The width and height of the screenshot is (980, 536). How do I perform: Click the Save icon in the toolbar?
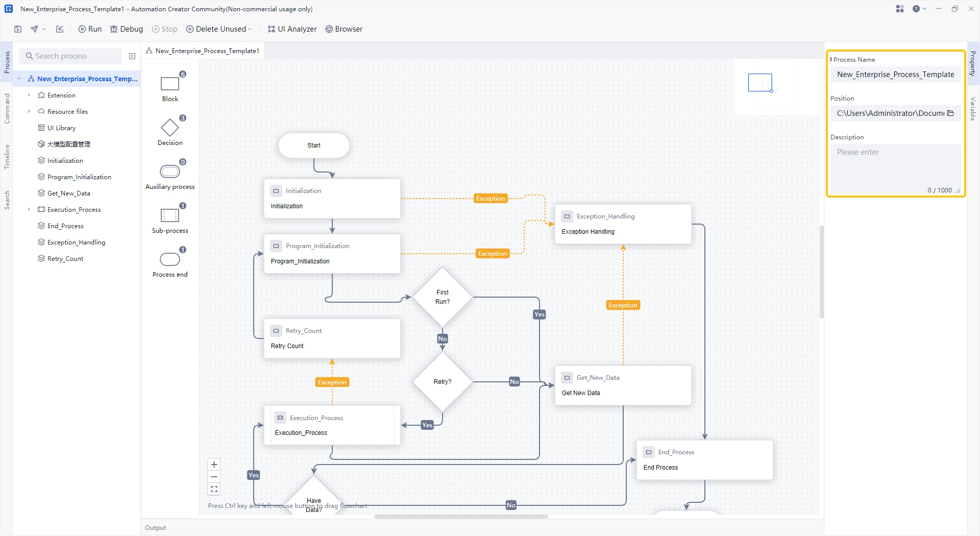point(17,29)
